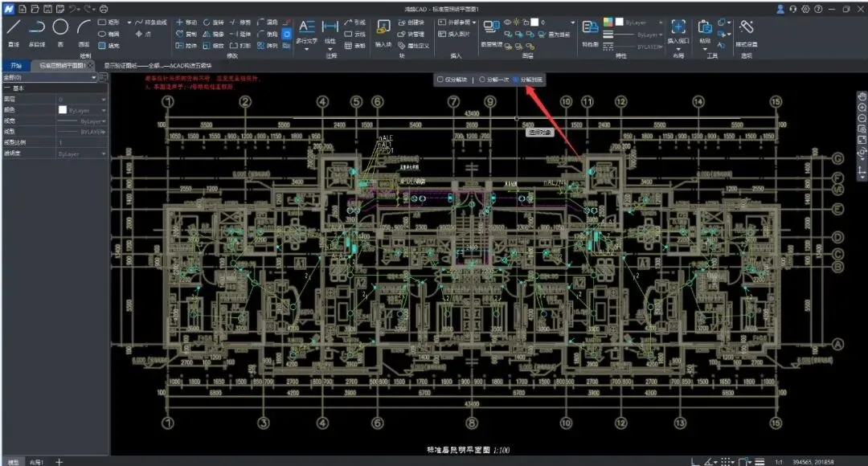
Task: Switch to the Model tab at bottom
Action: pos(14,461)
